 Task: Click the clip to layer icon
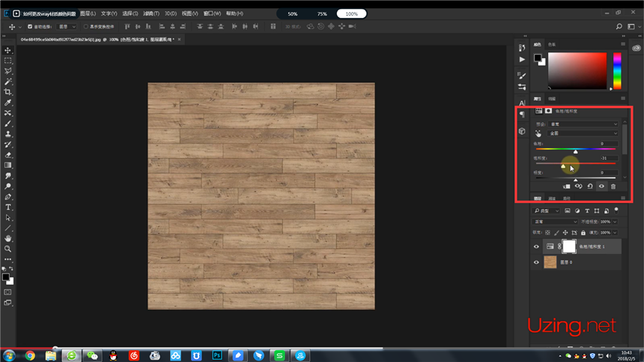566,187
